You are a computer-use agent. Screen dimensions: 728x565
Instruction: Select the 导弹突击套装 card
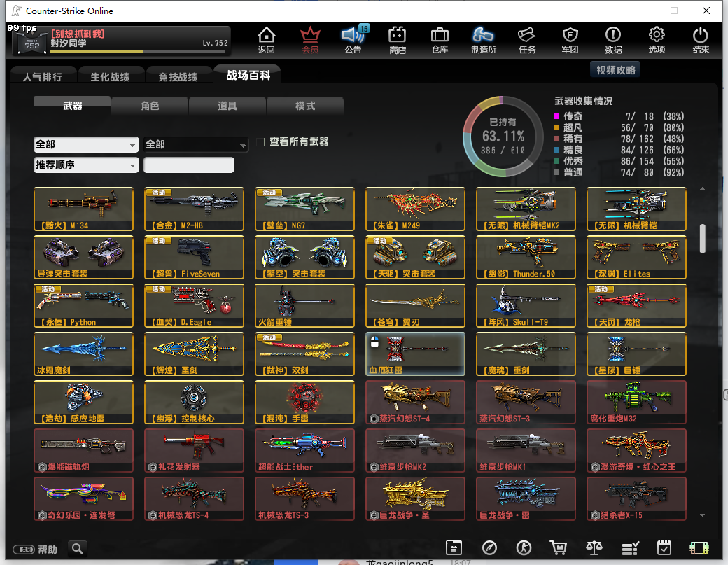[x=83, y=257]
